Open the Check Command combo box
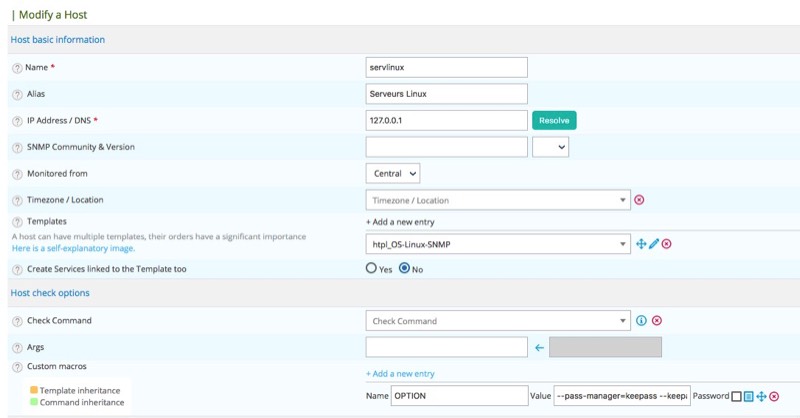Viewport: 800px width, 418px height. [x=497, y=321]
